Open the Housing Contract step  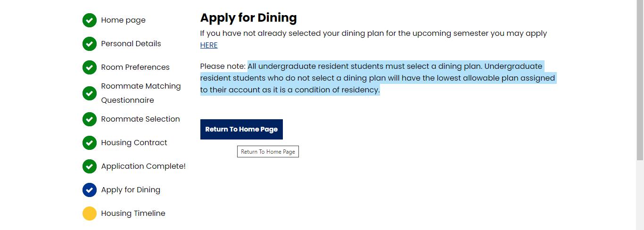134,143
